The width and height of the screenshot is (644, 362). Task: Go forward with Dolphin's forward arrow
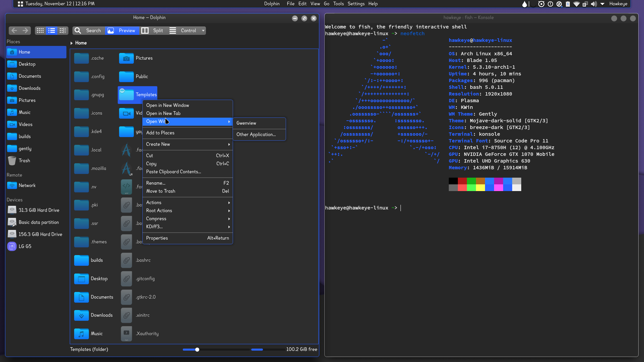pyautogui.click(x=25, y=31)
